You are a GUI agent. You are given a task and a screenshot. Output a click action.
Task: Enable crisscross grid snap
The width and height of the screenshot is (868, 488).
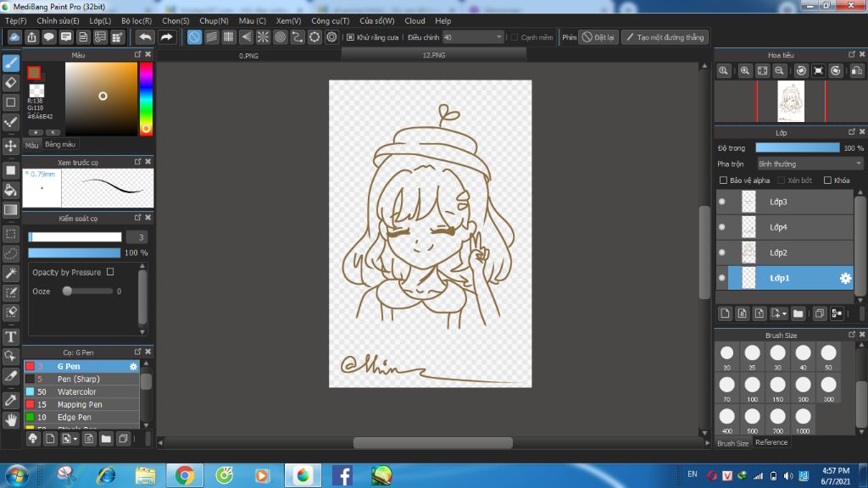tap(229, 37)
